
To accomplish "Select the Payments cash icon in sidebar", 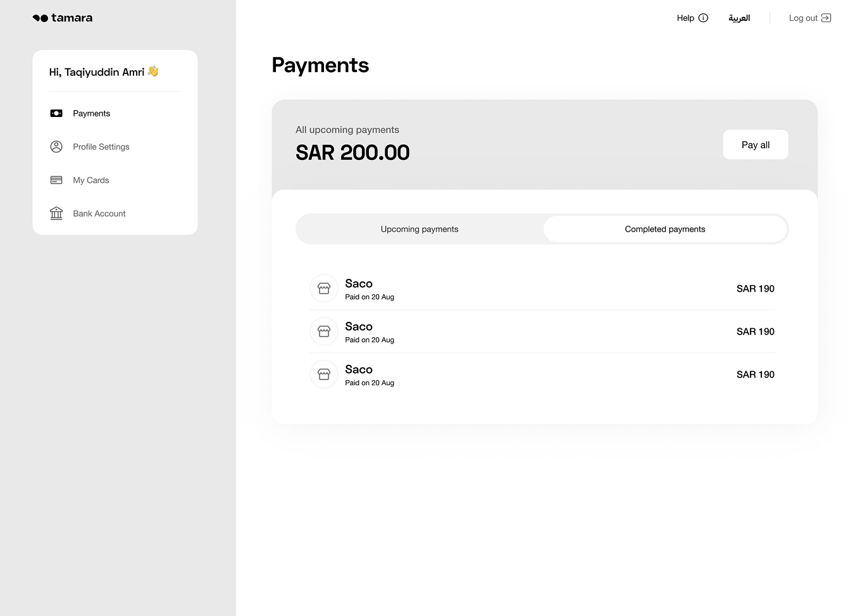I will pyautogui.click(x=56, y=113).
